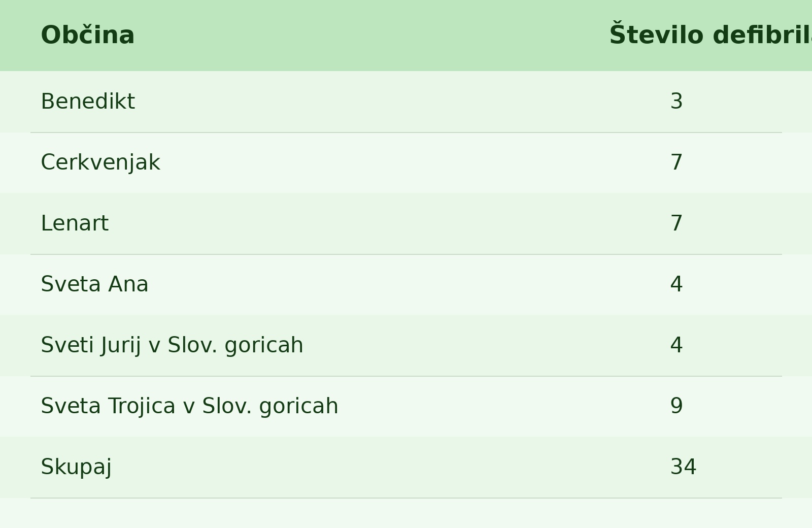The width and height of the screenshot is (812, 528).
Task: Select the Sveta Ana municipality cell
Action: click(x=94, y=285)
